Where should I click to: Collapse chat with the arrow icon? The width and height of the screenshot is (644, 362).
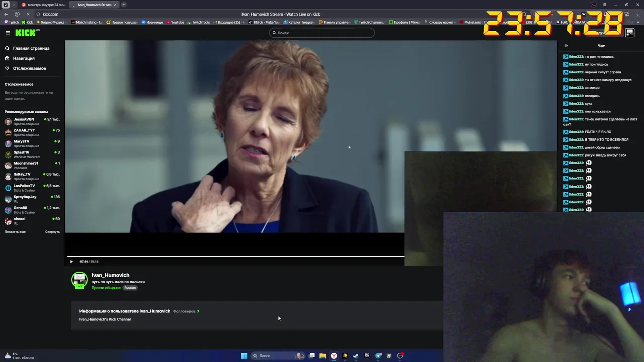pos(566,46)
